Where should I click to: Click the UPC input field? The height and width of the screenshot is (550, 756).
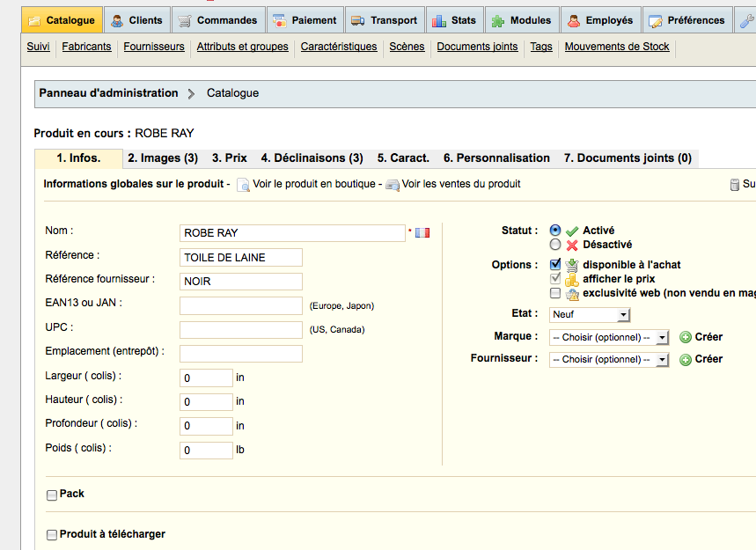[240, 330]
